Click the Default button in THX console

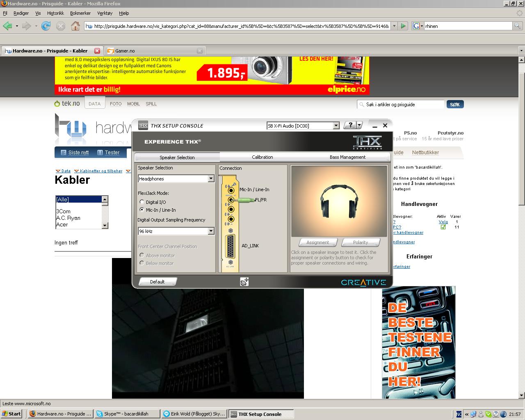157,282
